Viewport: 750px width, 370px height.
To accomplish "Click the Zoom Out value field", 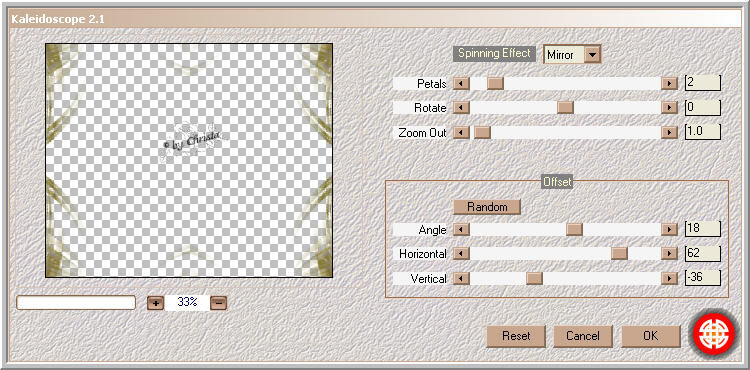I will click(703, 131).
